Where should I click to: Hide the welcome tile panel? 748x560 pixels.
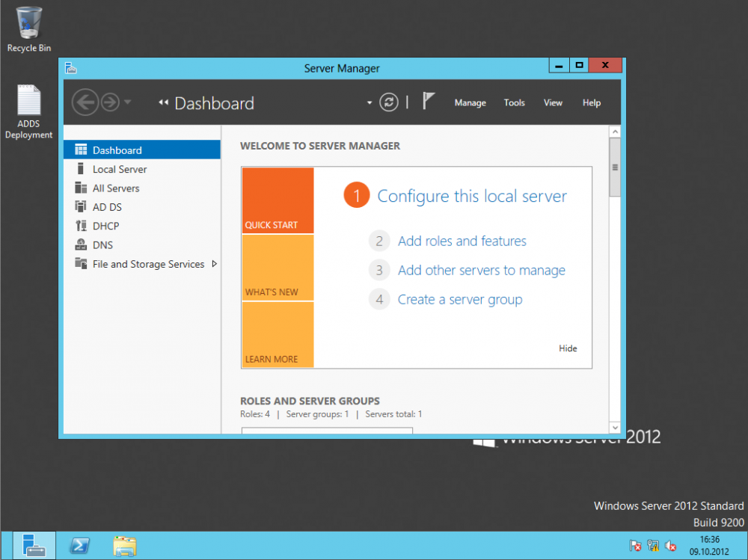point(568,348)
